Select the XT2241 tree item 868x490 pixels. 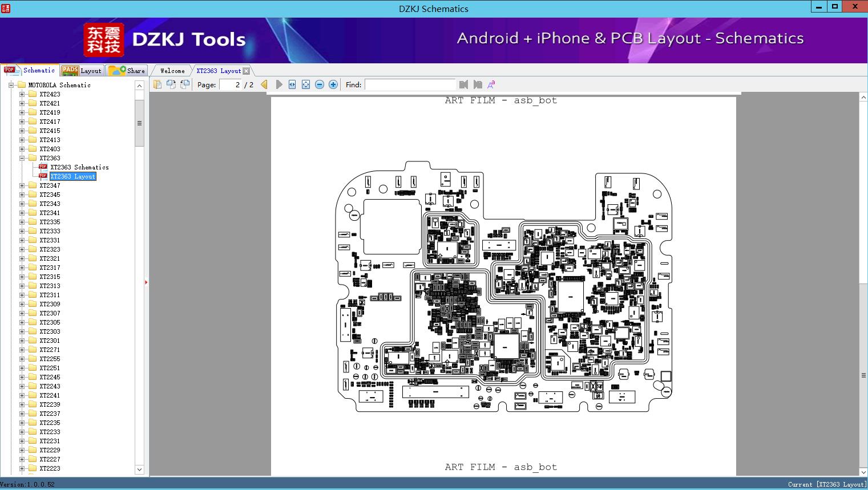click(50, 395)
